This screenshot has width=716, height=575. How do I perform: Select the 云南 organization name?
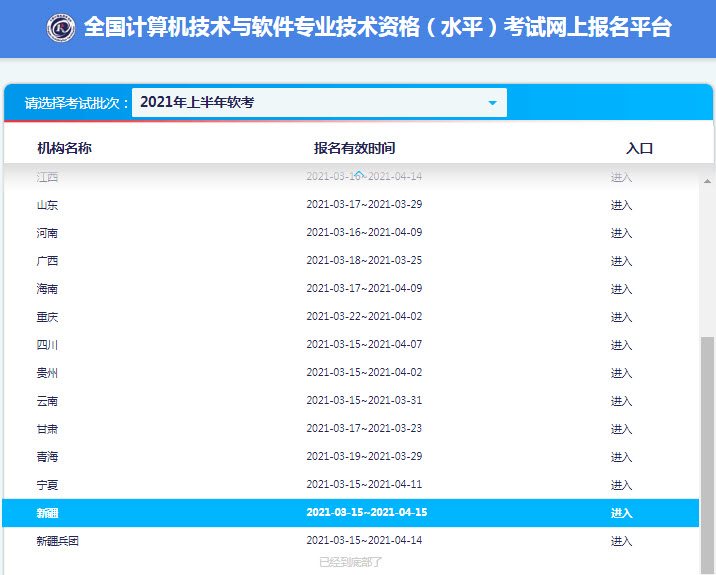pyautogui.click(x=47, y=401)
